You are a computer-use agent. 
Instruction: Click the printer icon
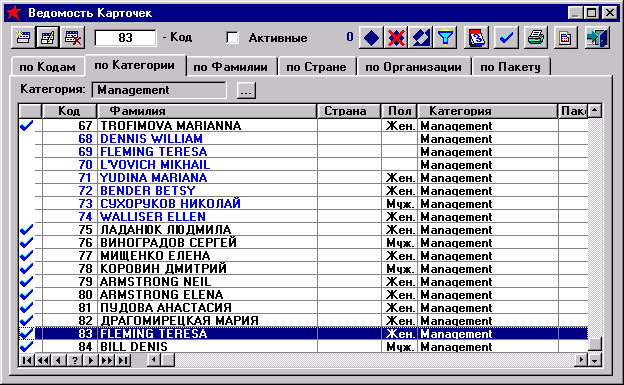536,38
